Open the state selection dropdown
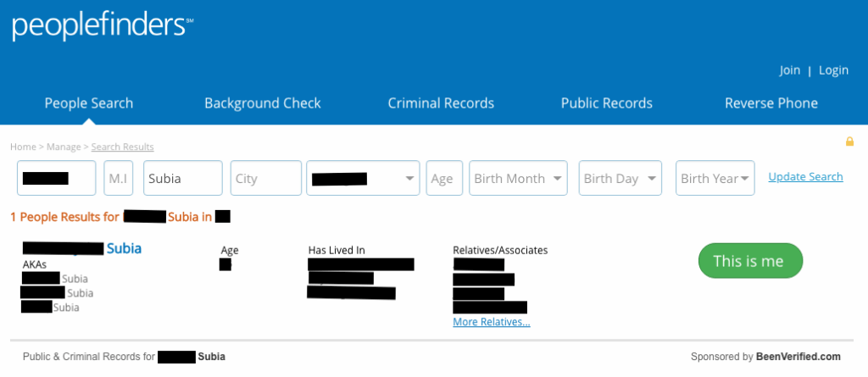The image size is (868, 377). [x=363, y=179]
